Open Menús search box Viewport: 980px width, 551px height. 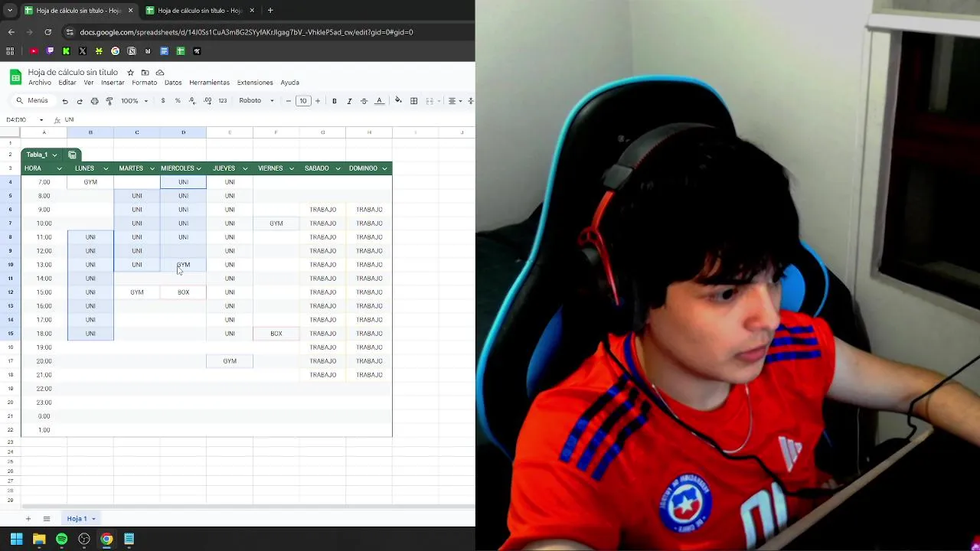[32, 101]
